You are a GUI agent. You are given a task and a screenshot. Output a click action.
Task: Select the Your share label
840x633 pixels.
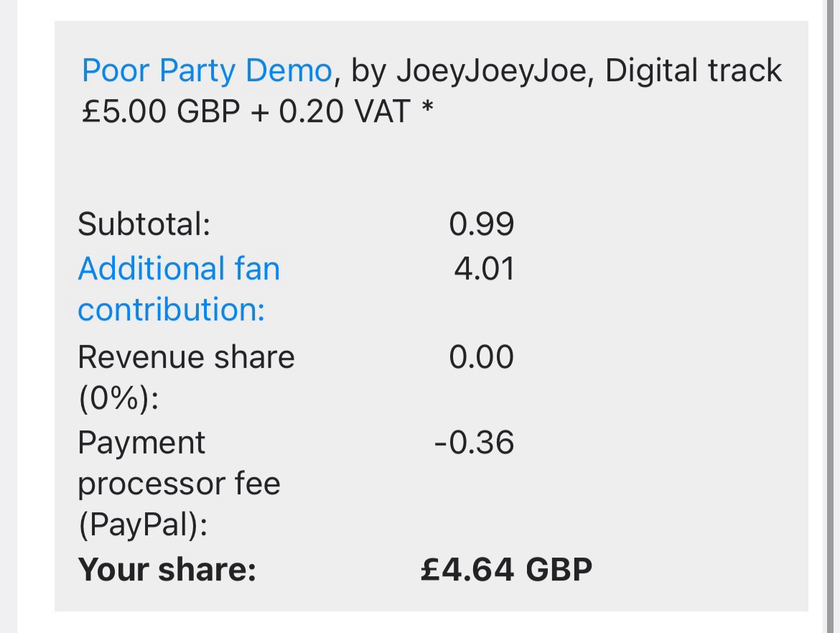point(167,570)
